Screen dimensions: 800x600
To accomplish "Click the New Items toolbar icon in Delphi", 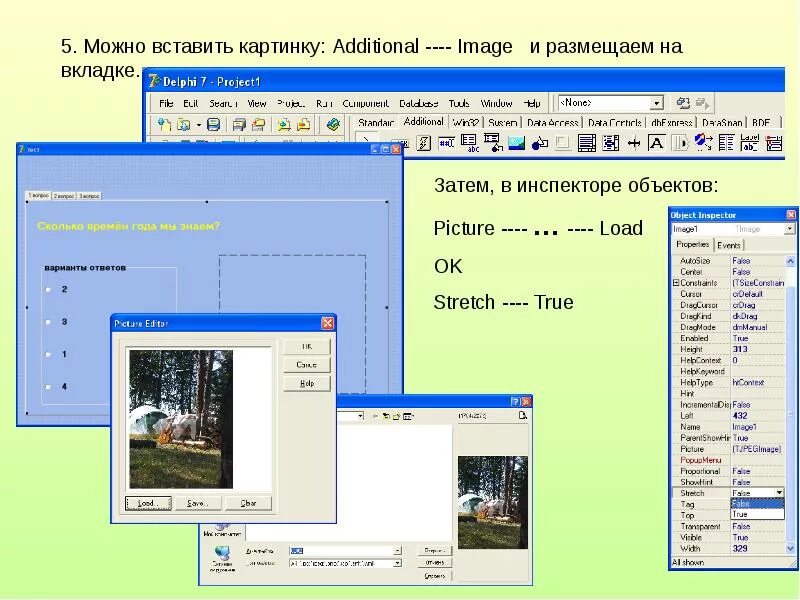I will (164, 124).
